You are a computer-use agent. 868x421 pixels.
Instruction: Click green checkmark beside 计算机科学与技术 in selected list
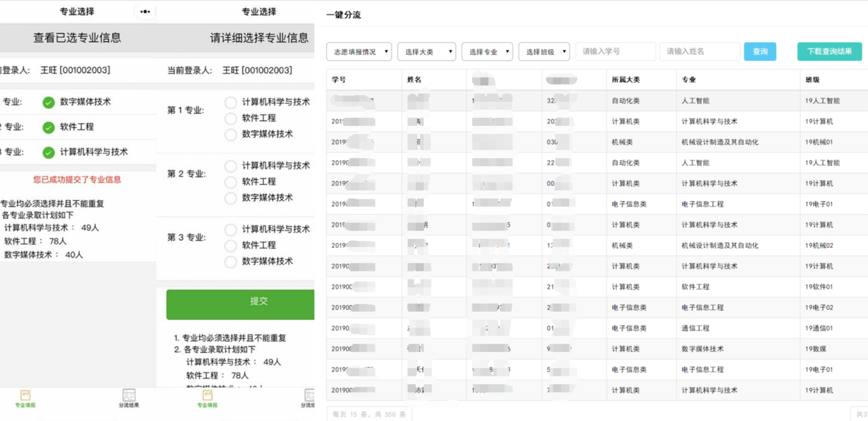pos(48,152)
